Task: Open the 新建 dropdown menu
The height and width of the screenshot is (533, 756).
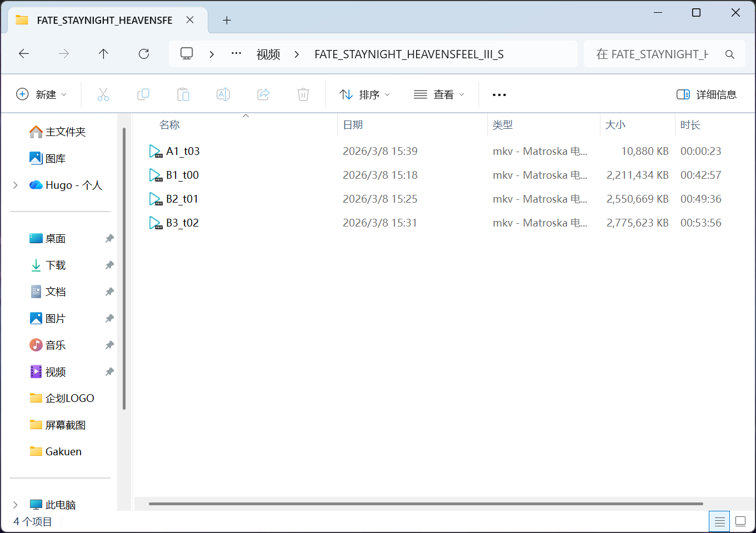Action: 42,94
